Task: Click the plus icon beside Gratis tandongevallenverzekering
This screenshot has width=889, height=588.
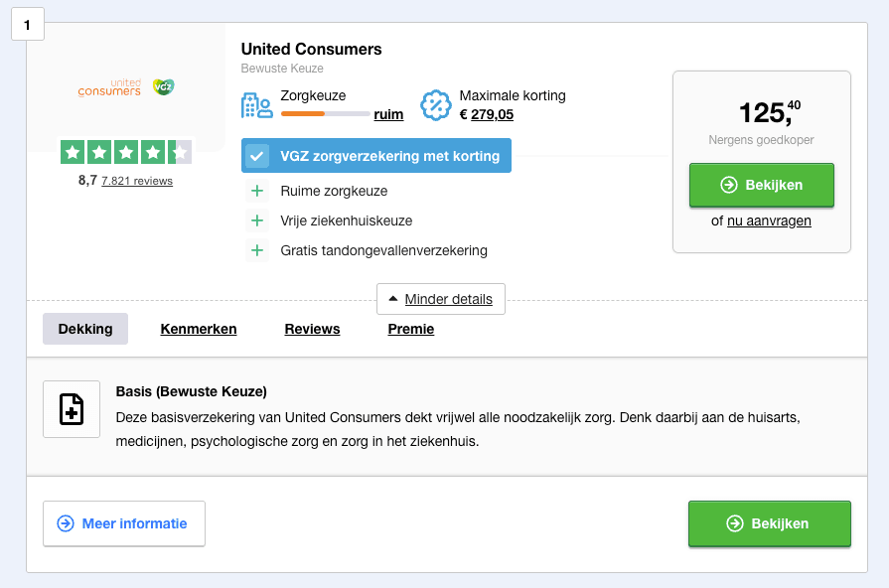Action: click(x=257, y=250)
